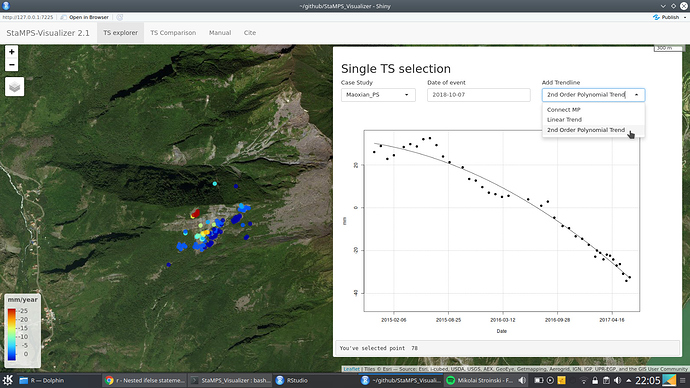Click the yellow notes tray icon

tap(562, 381)
